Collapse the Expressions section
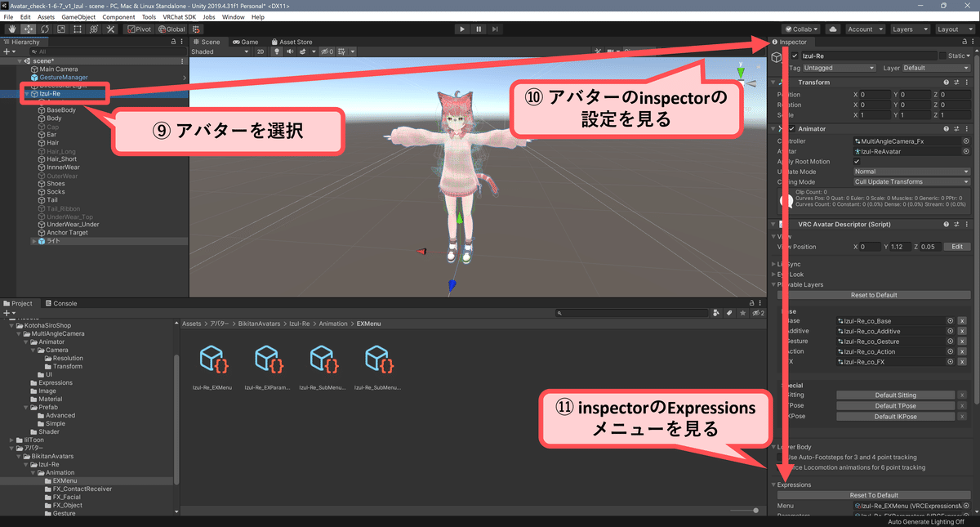 pyautogui.click(x=774, y=485)
